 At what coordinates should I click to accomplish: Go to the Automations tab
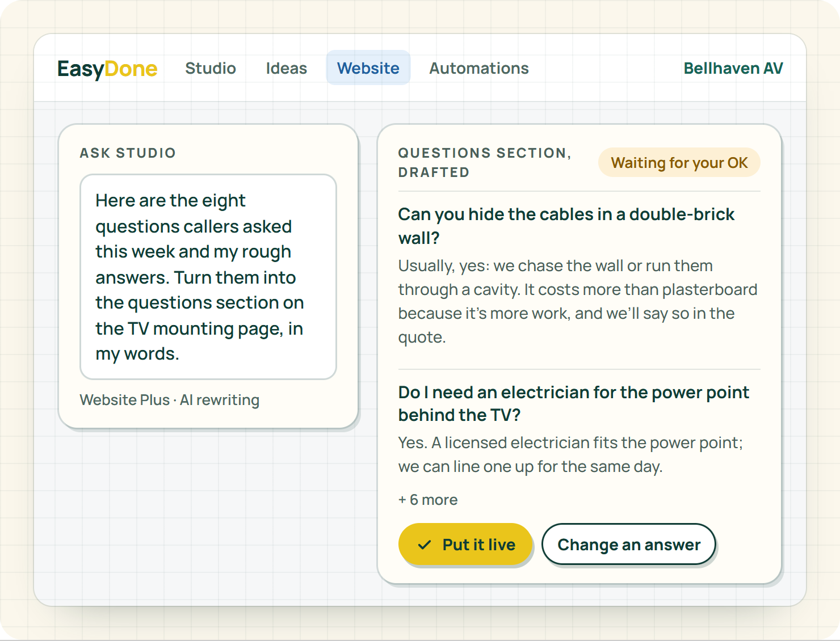479,68
